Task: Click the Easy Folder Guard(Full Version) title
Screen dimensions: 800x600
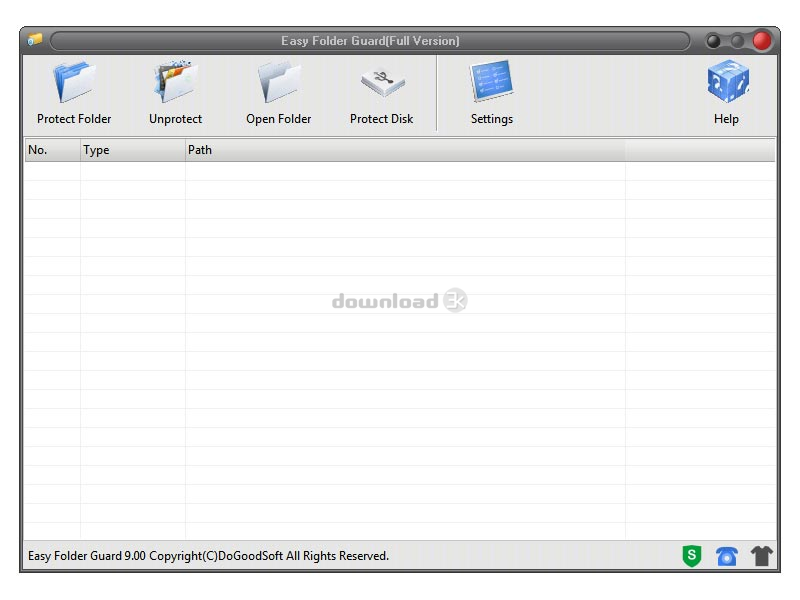Action: coord(370,41)
